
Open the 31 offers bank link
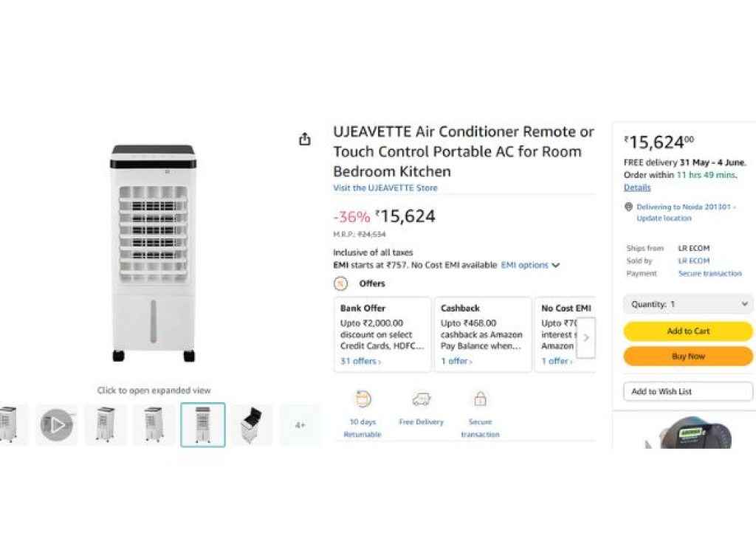click(360, 361)
